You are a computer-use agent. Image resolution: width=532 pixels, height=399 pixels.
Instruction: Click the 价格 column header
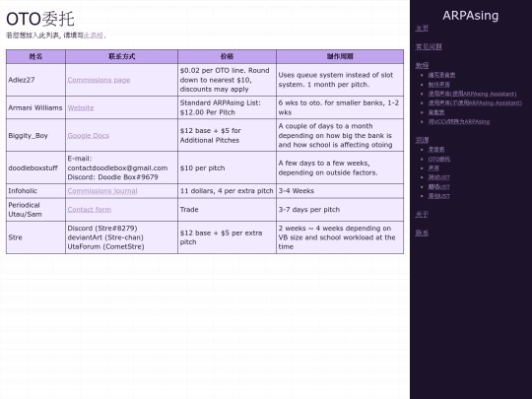(227, 57)
